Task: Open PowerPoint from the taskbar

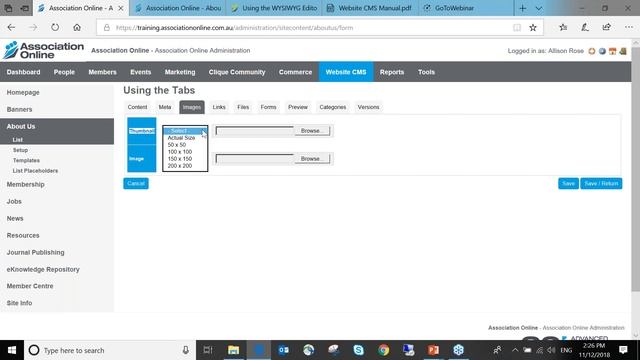Action: click(x=433, y=350)
